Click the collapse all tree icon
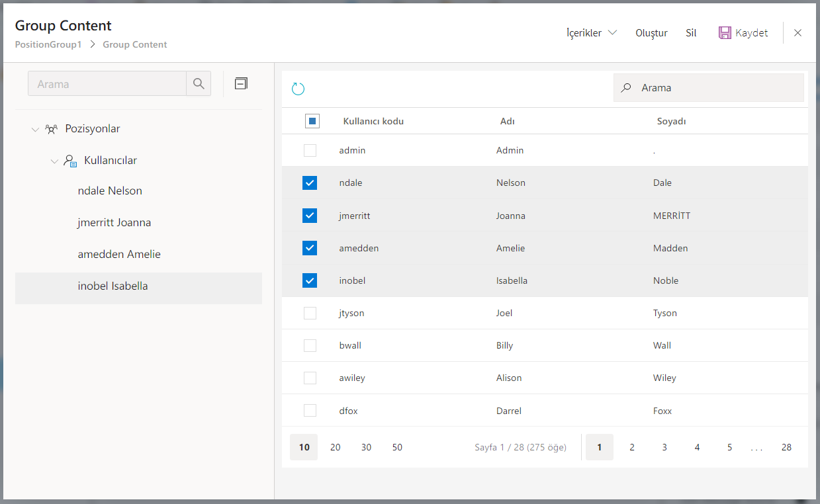 (242, 83)
